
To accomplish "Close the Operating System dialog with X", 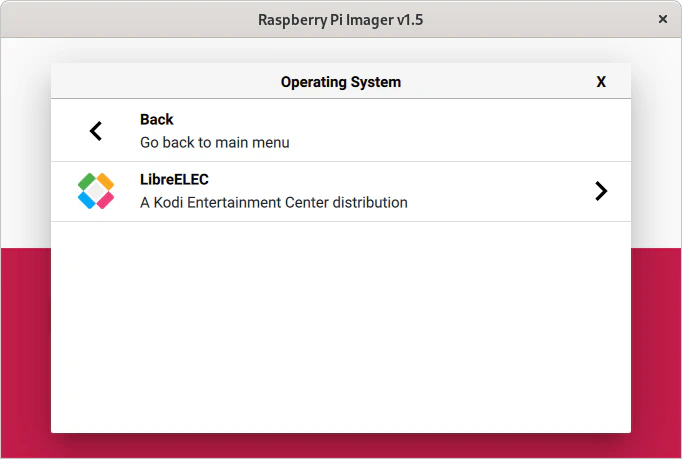I will click(601, 82).
